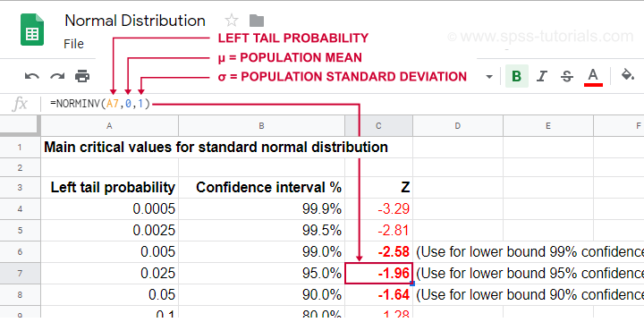Click the Undo arrow icon
The height and width of the screenshot is (322, 644).
point(31,76)
